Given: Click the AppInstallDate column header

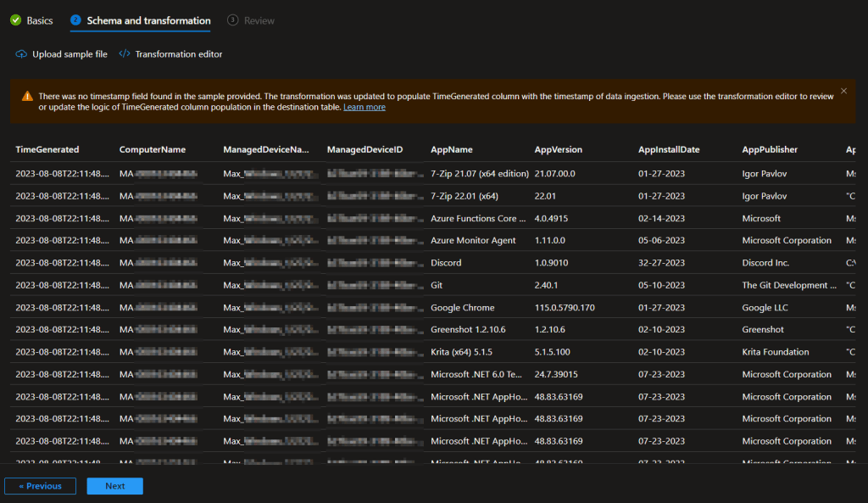Looking at the screenshot, I should tap(669, 149).
